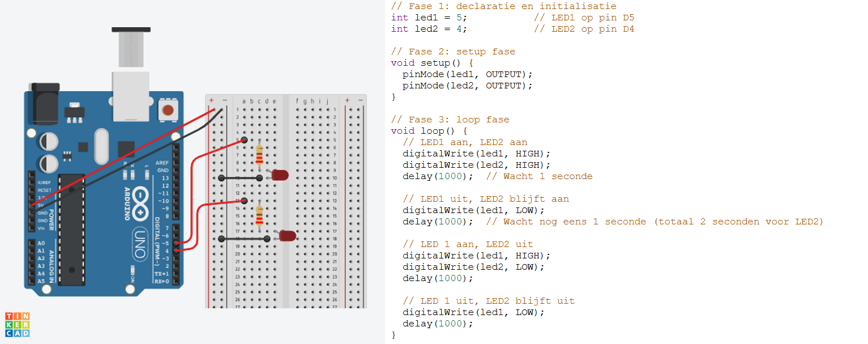The height and width of the screenshot is (344, 868).
Task: Click the line 'pinMode(led1, OUTPUT);'
Action: [468, 74]
